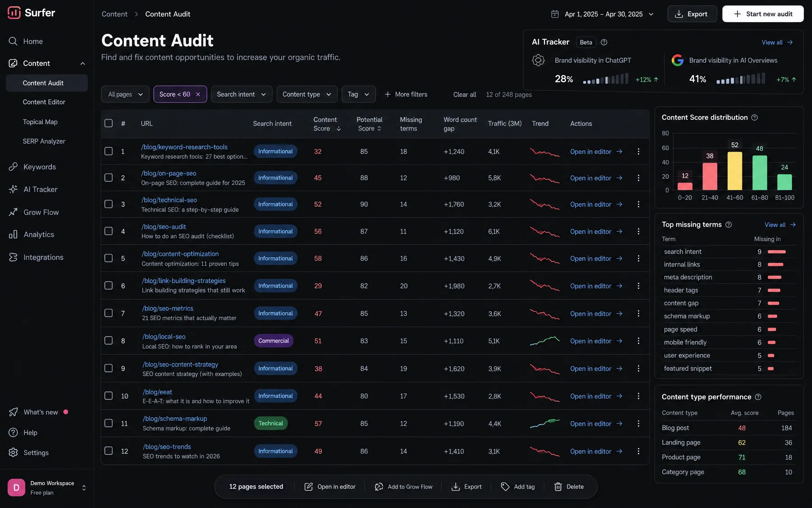Viewport: 812px width, 508px height.
Task: Click the Help question mark icon
Action: point(13,432)
